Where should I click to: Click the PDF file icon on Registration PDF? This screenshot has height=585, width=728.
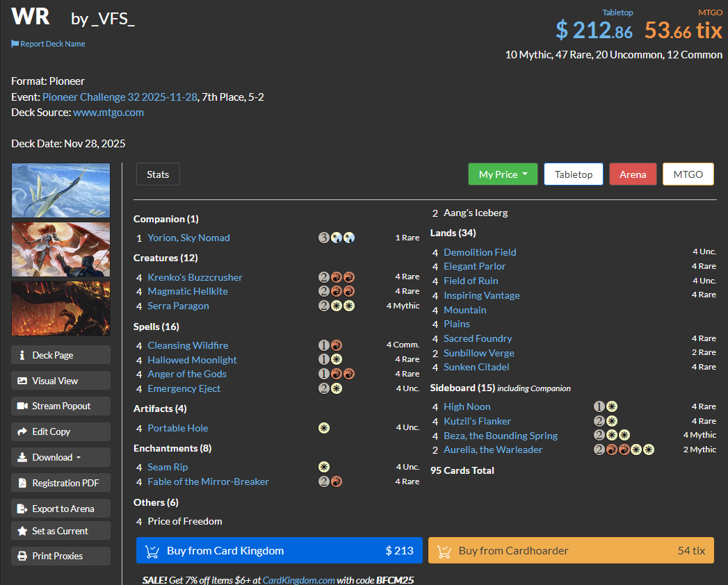(22, 483)
